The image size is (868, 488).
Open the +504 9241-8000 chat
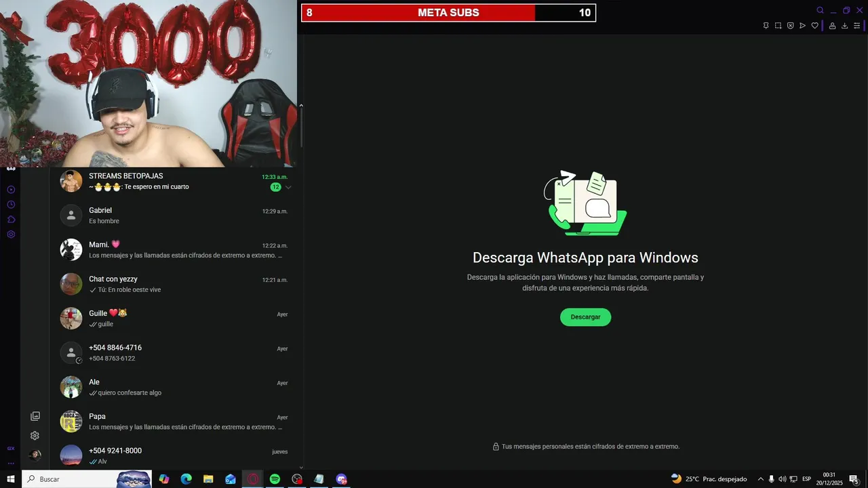coord(176,455)
